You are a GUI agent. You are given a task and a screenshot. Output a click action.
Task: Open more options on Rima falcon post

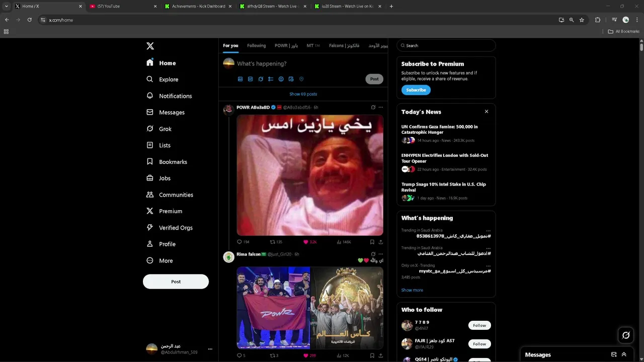380,254
